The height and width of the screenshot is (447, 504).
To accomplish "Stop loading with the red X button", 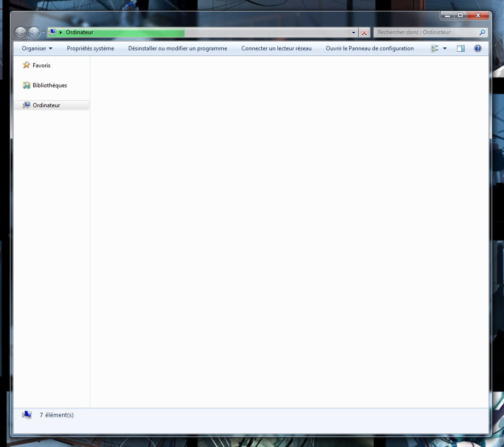I will 364,32.
